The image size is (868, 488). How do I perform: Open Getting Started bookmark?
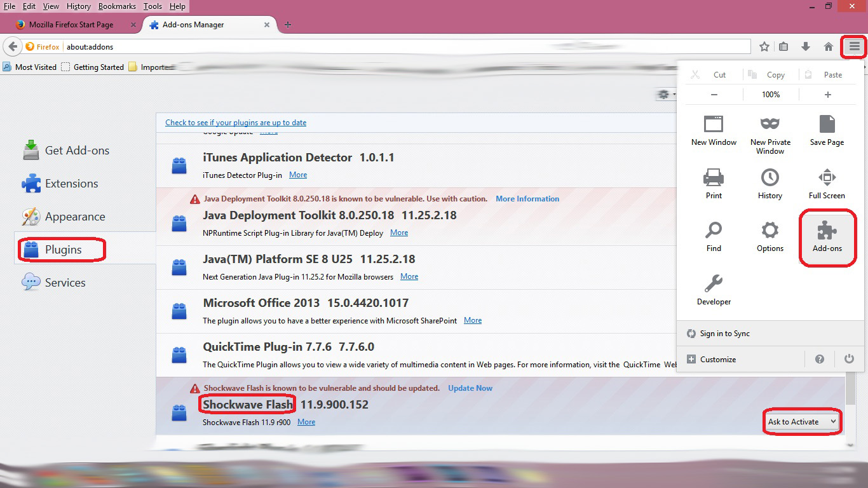pos(92,67)
